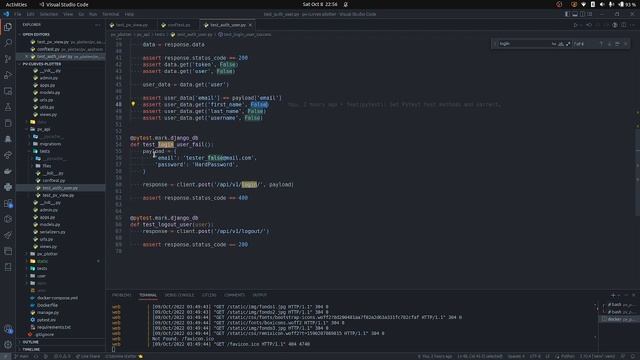Open Customize Layout button in title bar
This screenshot has width=640, height=360.
pos(590,14)
